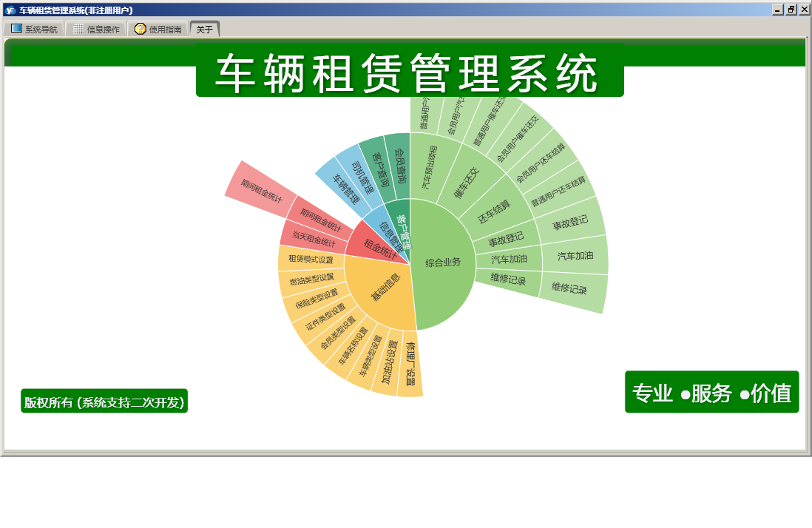Viewport: 812px width, 528px height.
Task: Open the 催车还交 segment
Action: pyautogui.click(x=466, y=183)
